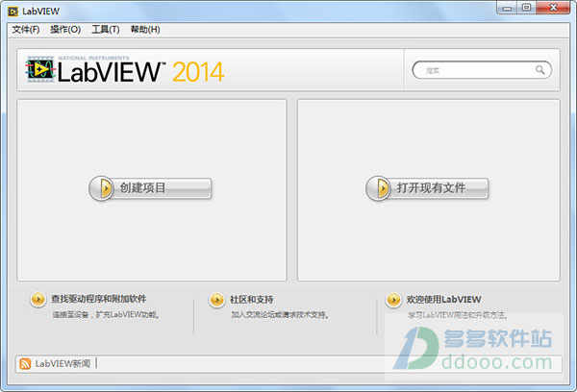Open the 帮助(H) menu
This screenshot has height=392, width=577.
click(x=145, y=30)
